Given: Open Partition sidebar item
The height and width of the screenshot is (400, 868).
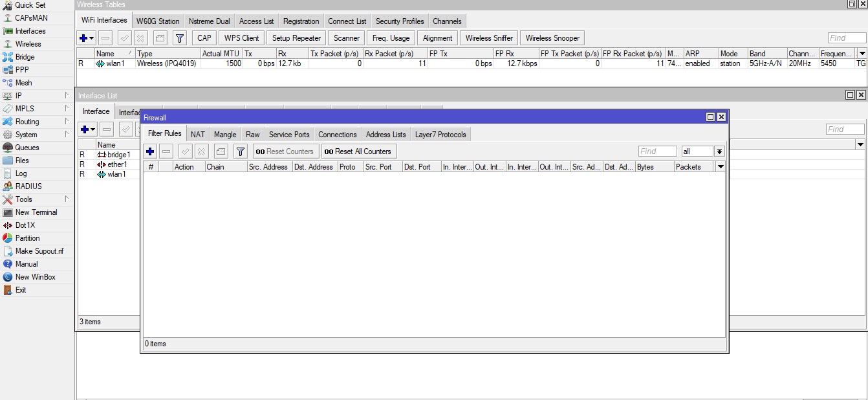Looking at the screenshot, I should coord(28,238).
